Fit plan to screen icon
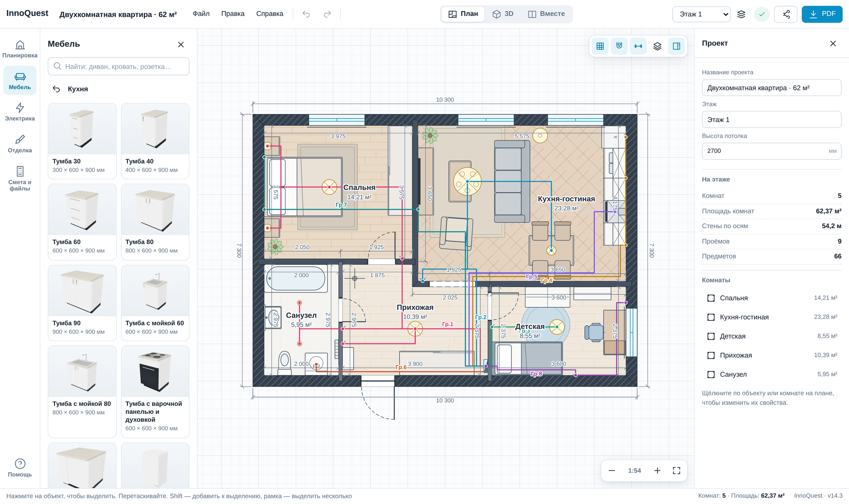Image resolution: width=849 pixels, height=504 pixels. pos(677,470)
